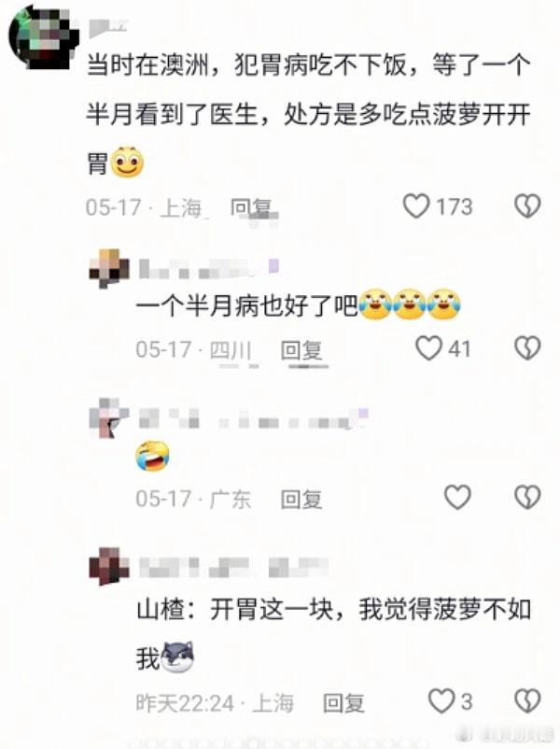This screenshot has width=560, height=749.
Task: Open the Guangdong replier's avatar
Action: pos(109,418)
